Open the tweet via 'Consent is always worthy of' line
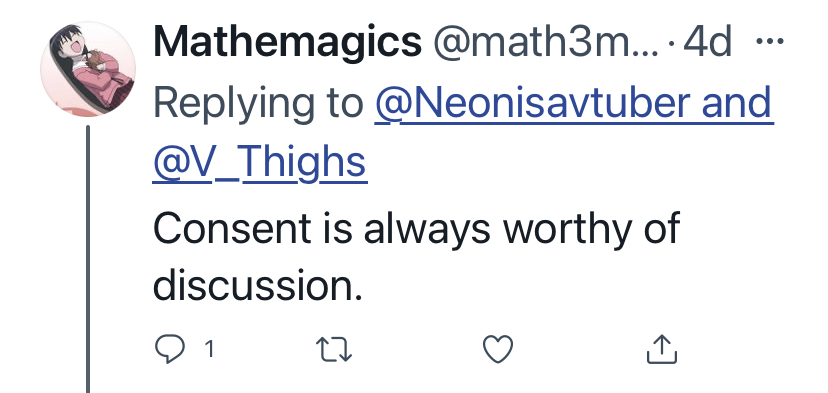The width and height of the screenshot is (828, 393). (416, 228)
